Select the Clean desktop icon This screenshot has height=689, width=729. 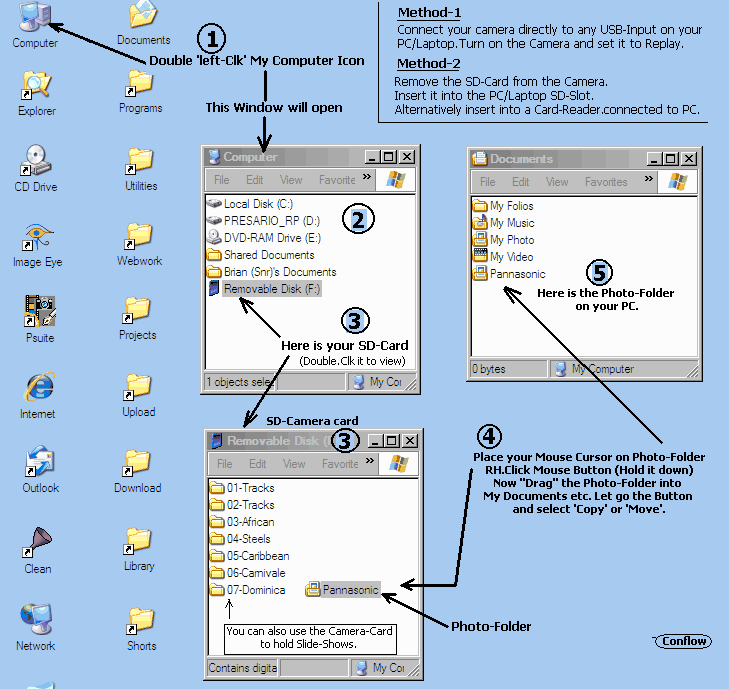37,546
